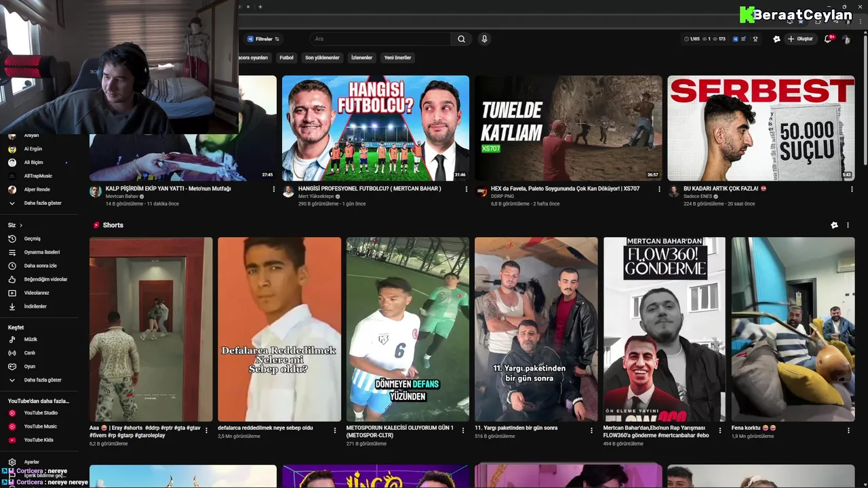Screen dimensions: 868x488
Task: Open Mert Yüksektepe channel link
Action: point(316,196)
